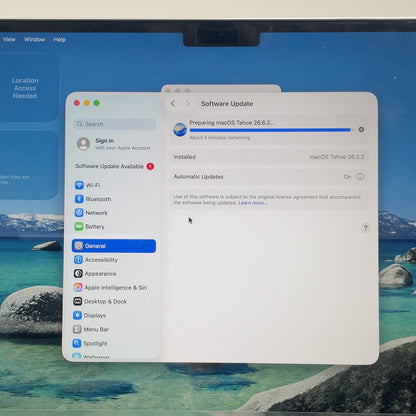Open Desktop & Dock settings
Viewport: 416px width, 416px height.
coord(100,301)
